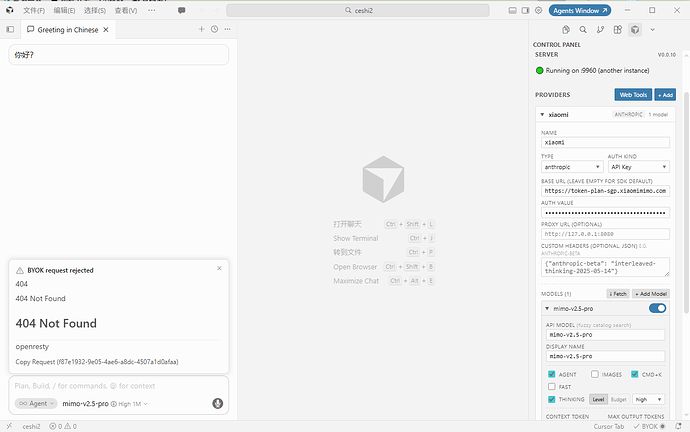Screen dimensions: 690x432
Task: Expand additional views chevron beside cube icon
Action: coord(653,30)
